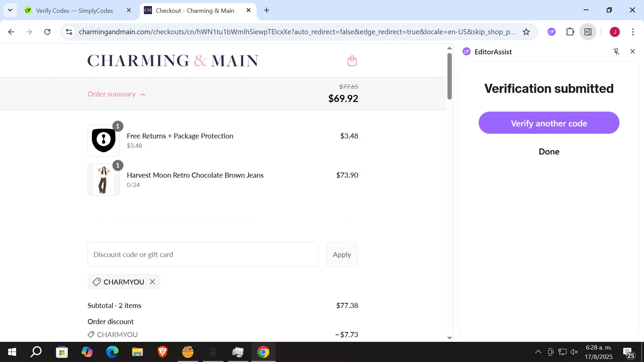
Task: Open Microsoft Edge from taskbar
Action: (112, 352)
